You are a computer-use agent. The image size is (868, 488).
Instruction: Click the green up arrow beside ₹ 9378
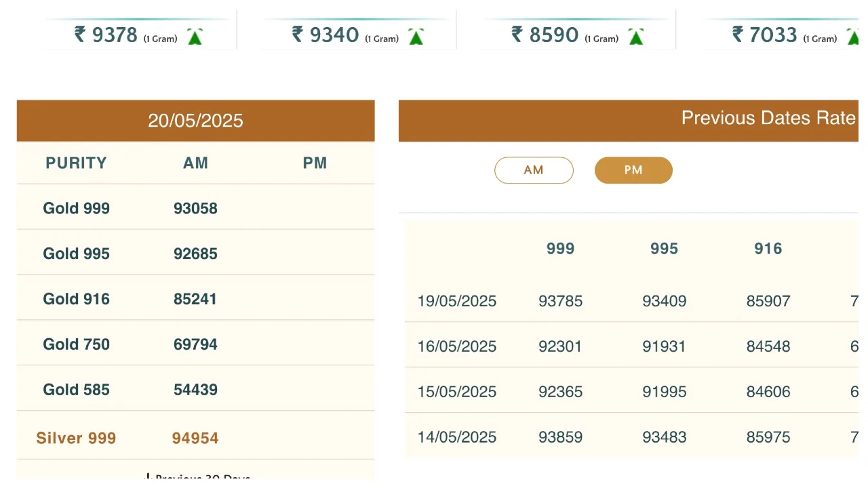pos(195,37)
